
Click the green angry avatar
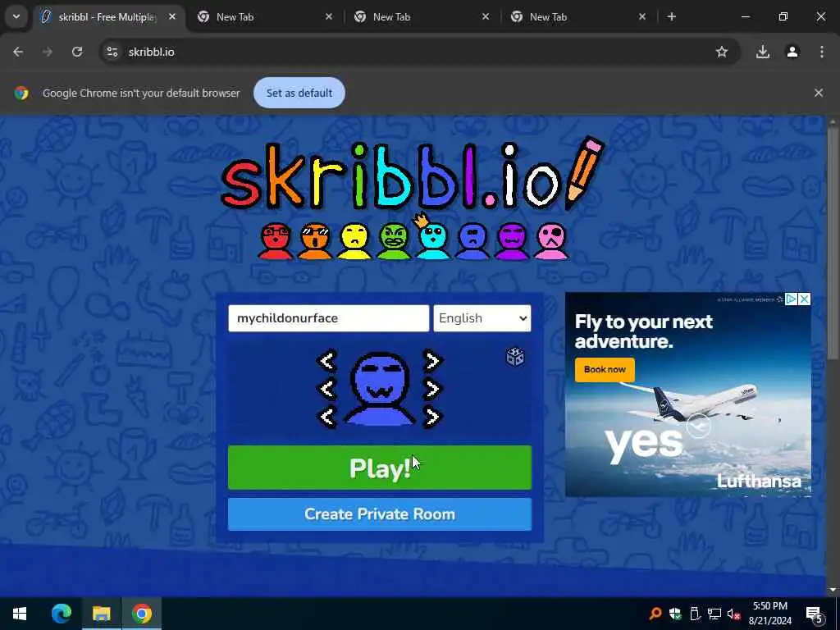394,241
